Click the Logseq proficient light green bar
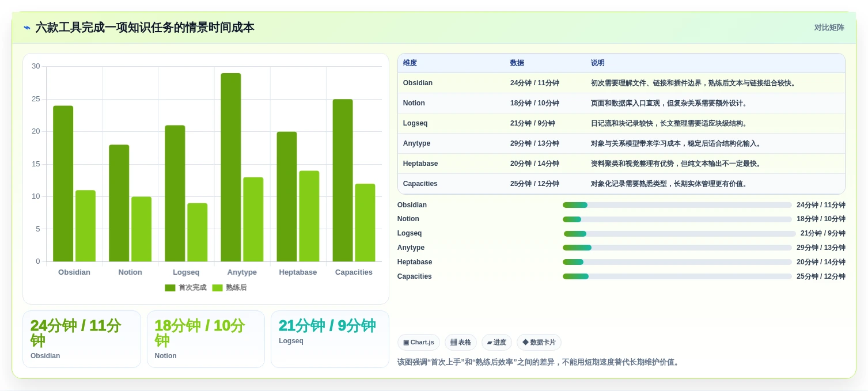Screen dimensions: 868x391 point(197,233)
